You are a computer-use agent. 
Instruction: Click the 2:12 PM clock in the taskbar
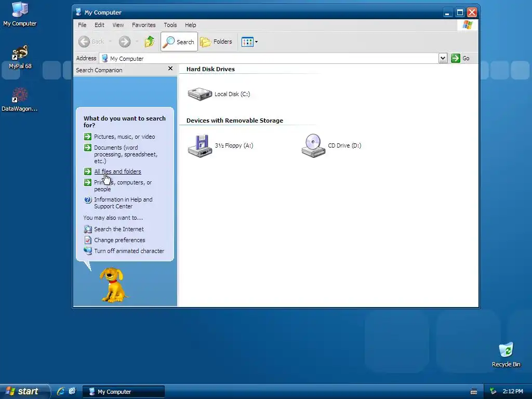click(x=513, y=392)
